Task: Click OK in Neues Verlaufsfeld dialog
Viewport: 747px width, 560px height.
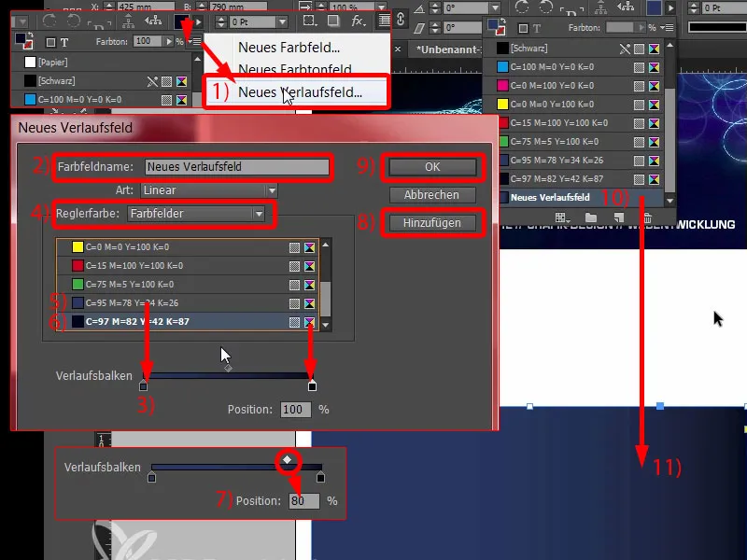Action: coord(432,167)
